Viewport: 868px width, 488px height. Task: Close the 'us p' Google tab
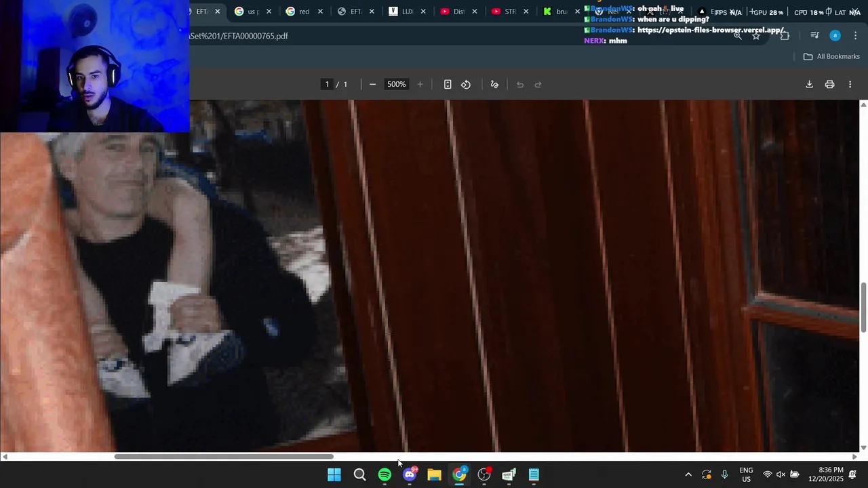pos(269,12)
